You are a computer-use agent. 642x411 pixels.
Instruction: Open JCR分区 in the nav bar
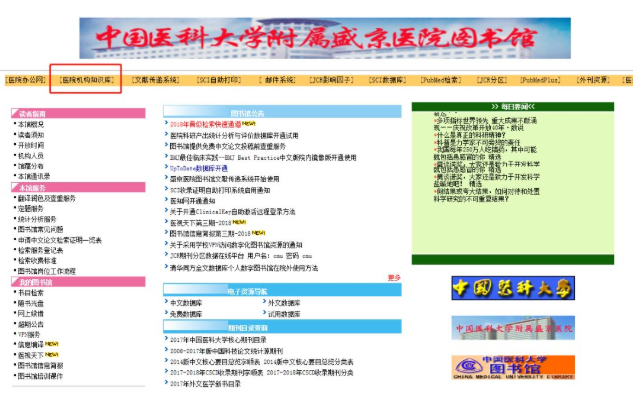492,80
